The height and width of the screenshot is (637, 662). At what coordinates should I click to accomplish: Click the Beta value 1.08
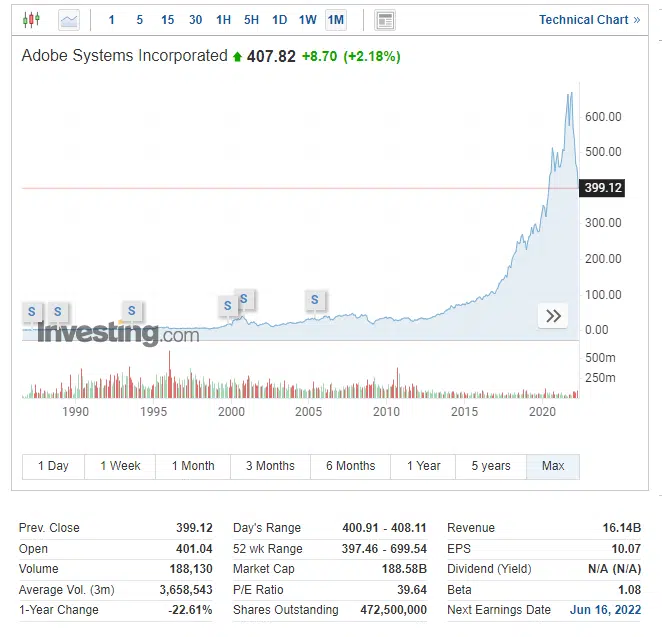629,590
